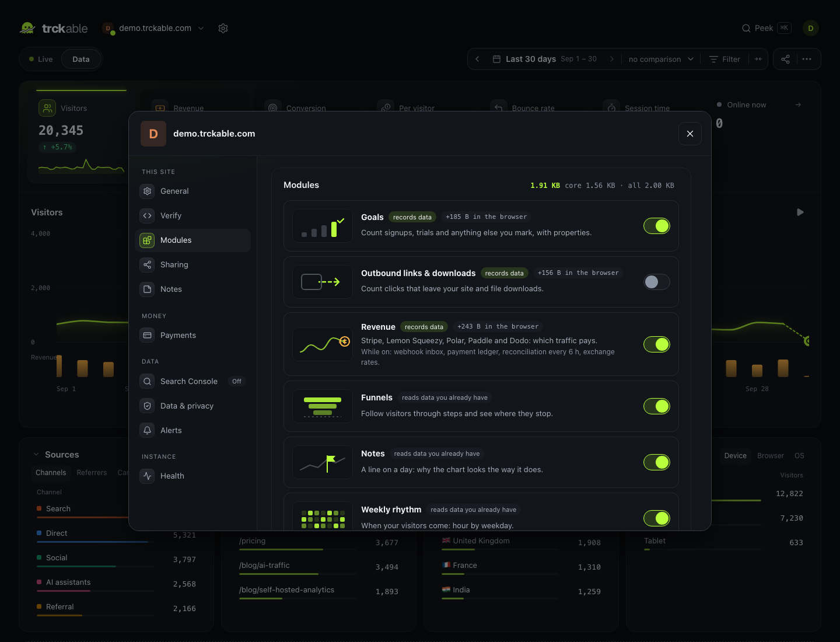Select the Device tab

[x=736, y=456]
